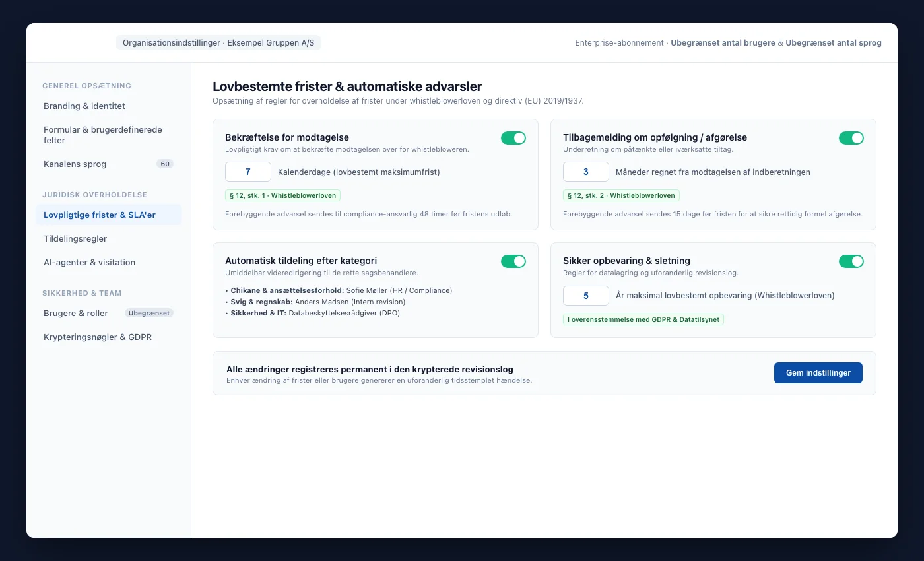This screenshot has width=924, height=561.
Task: Open Lovpligtige frister & SLA'er page
Action: 109,214
